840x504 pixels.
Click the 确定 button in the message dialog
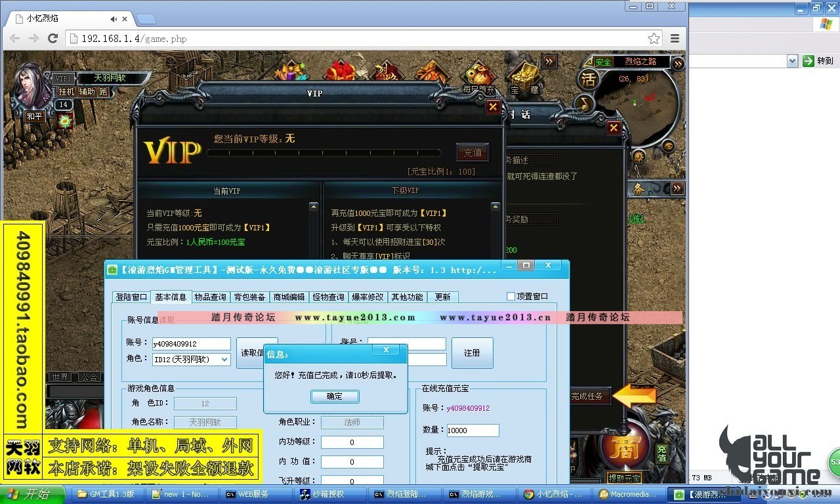(335, 396)
